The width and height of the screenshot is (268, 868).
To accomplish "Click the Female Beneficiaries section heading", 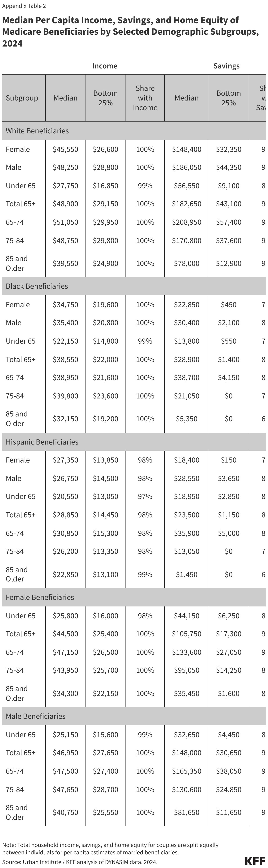I will [x=40, y=597].
